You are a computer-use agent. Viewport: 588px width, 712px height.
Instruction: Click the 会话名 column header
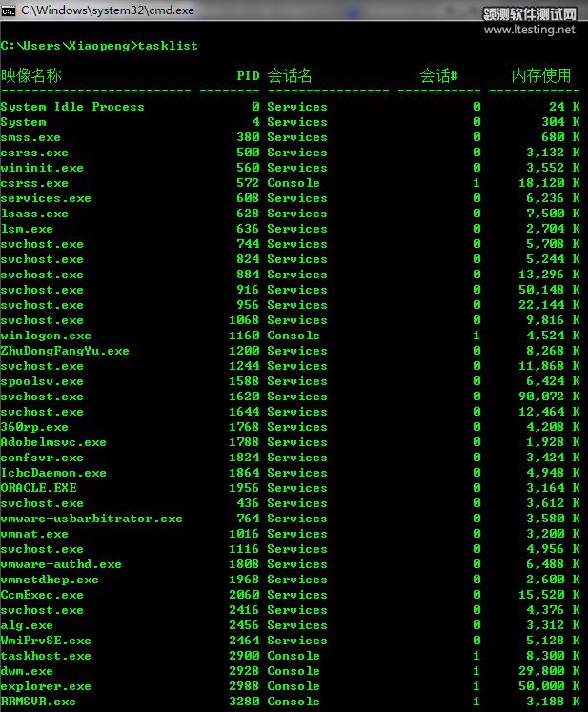(x=290, y=75)
